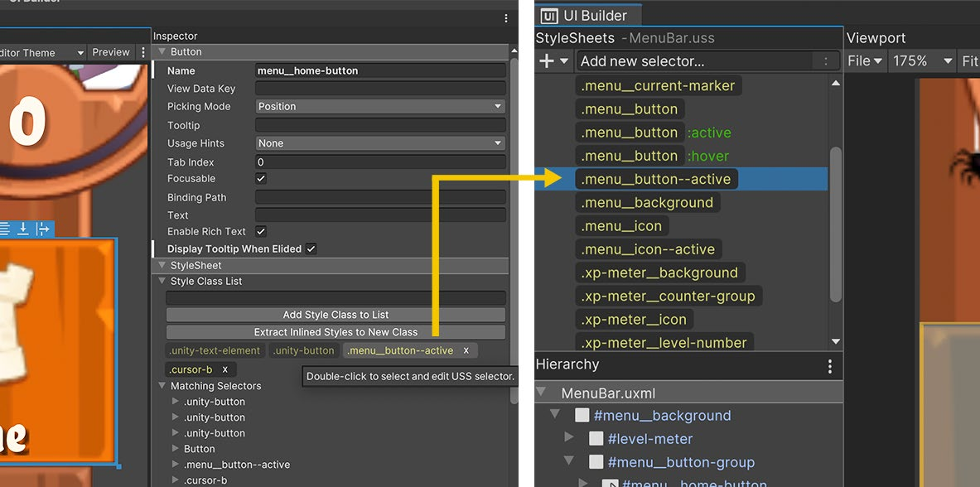This screenshot has width=980, height=487.
Task: Open the Picking Mode dropdown
Action: pyautogui.click(x=380, y=106)
